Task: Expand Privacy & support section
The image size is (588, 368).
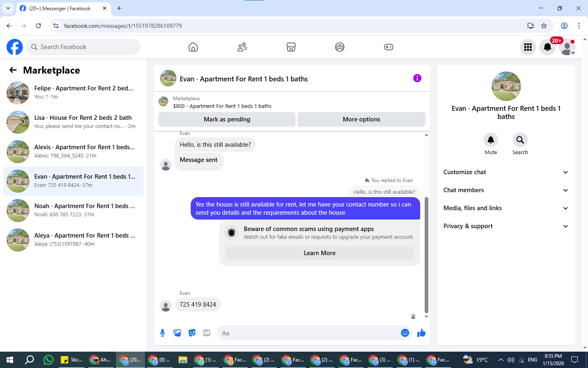Action: (506, 226)
